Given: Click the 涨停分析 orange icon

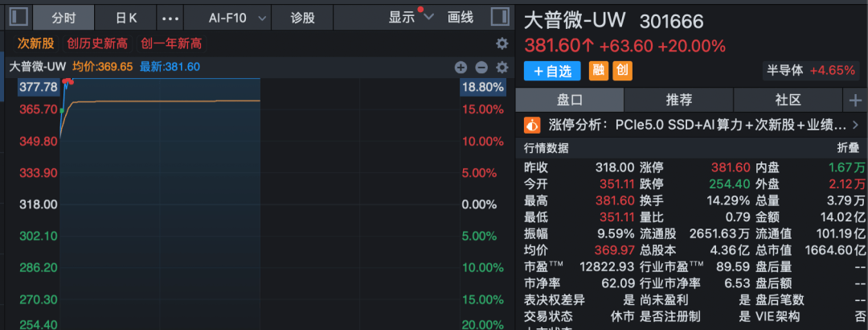Looking at the screenshot, I should 532,126.
